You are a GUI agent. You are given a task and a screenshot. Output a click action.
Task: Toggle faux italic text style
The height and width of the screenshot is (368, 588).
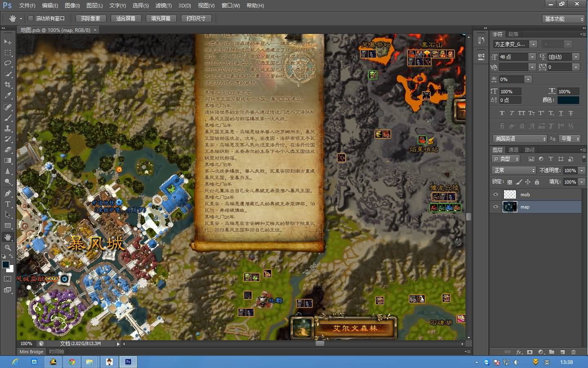(x=512, y=113)
